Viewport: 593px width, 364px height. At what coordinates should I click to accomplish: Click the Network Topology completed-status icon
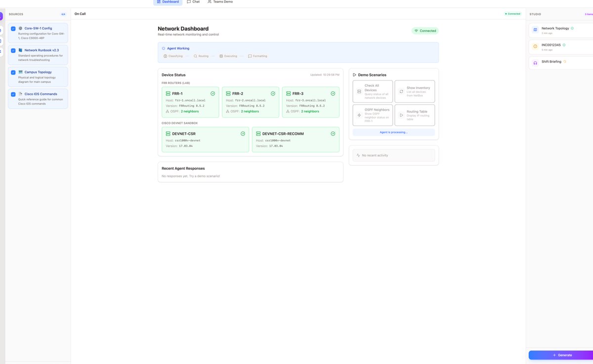click(x=572, y=28)
